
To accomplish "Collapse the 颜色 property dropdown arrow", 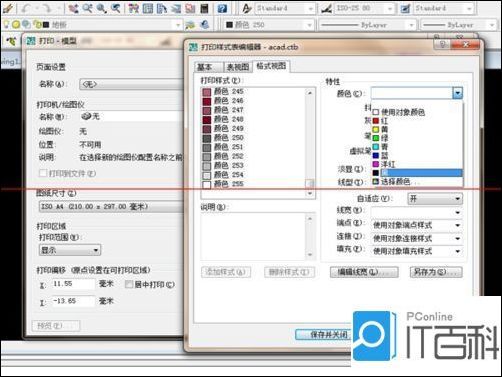I will 458,93.
